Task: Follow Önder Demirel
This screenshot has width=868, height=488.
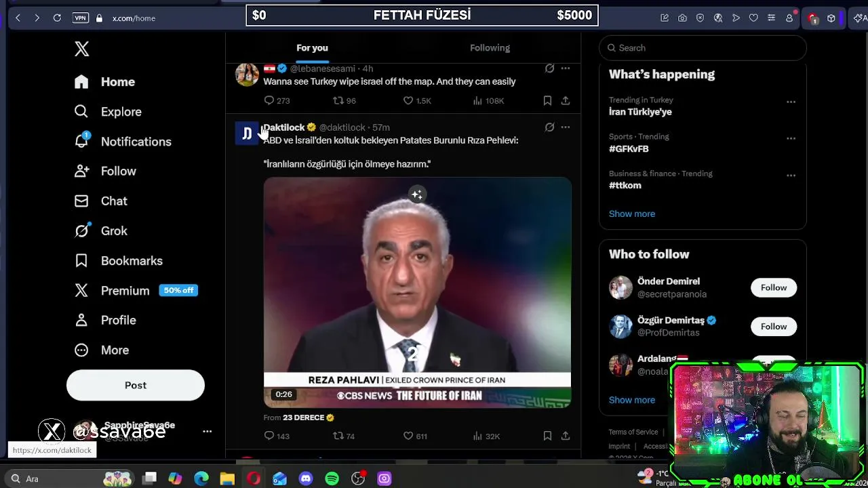Action: pyautogui.click(x=774, y=287)
